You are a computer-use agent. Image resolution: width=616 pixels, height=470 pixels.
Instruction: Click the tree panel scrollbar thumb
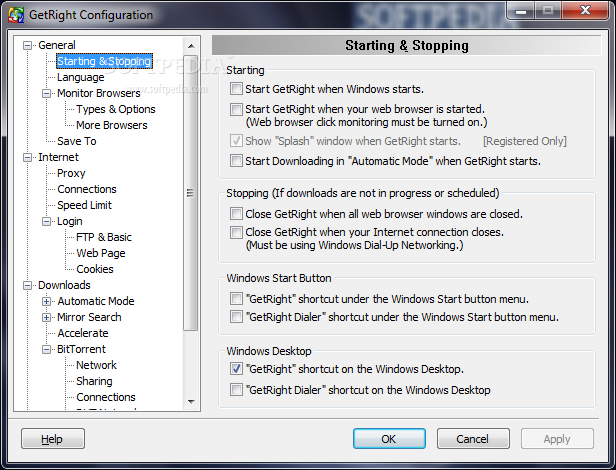191,193
